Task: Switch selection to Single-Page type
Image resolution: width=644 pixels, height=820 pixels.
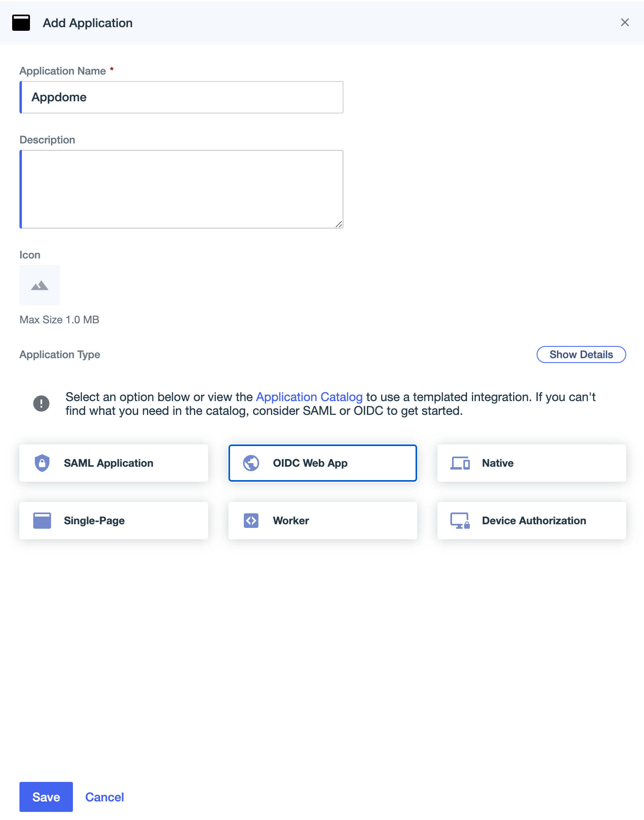Action: 113,521
